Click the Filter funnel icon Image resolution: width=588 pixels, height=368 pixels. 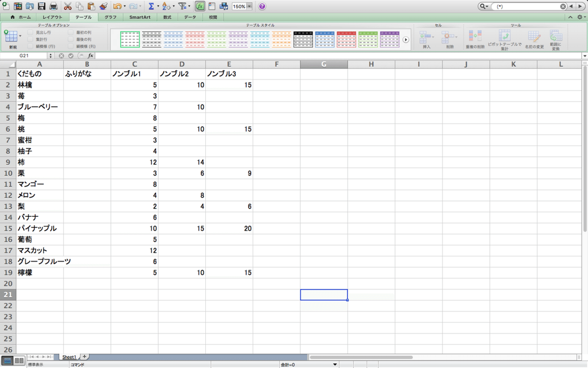[x=182, y=6]
